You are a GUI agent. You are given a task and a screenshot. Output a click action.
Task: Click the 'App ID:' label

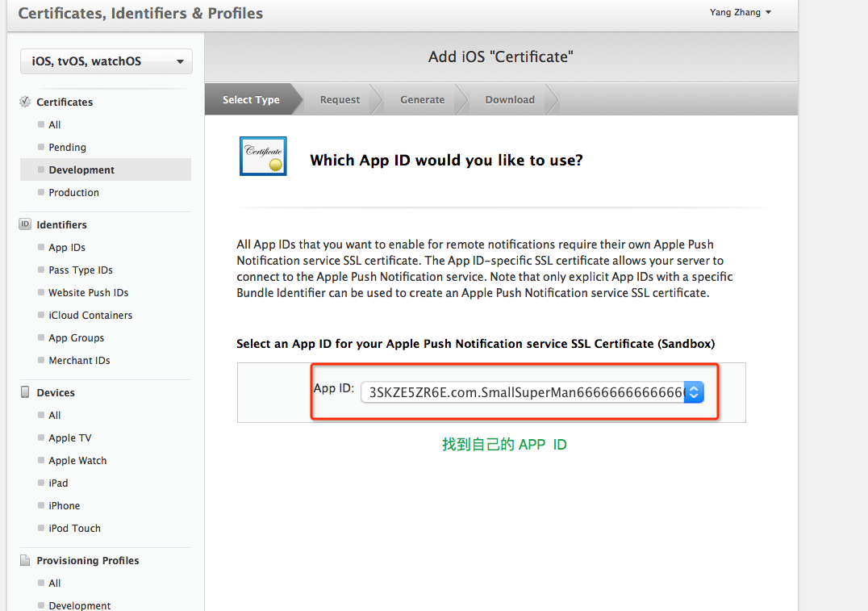[334, 387]
